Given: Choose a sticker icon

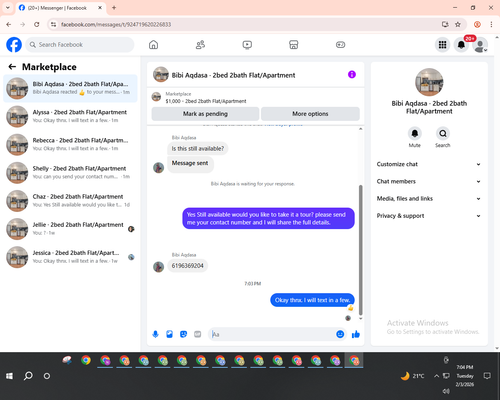Looking at the screenshot, I should [x=183, y=334].
